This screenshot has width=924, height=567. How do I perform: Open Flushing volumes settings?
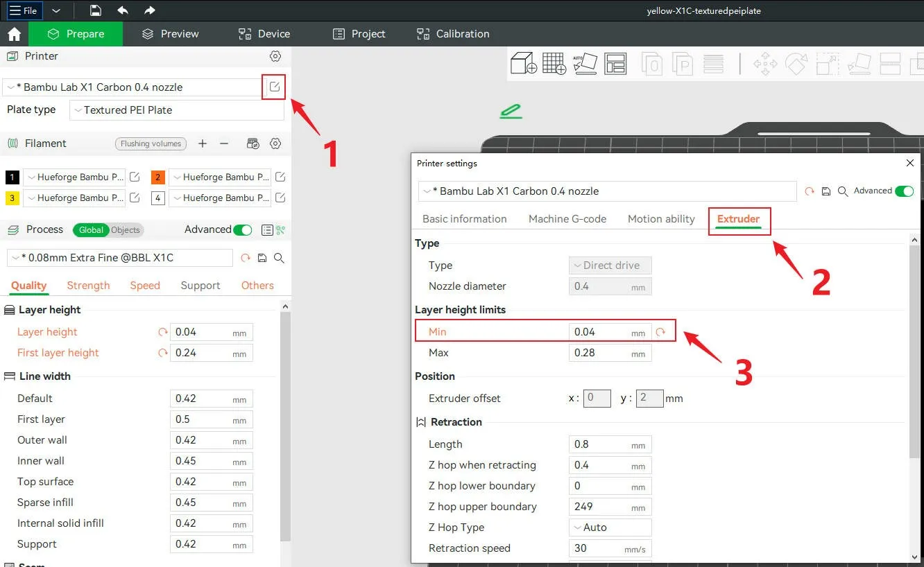tap(151, 143)
